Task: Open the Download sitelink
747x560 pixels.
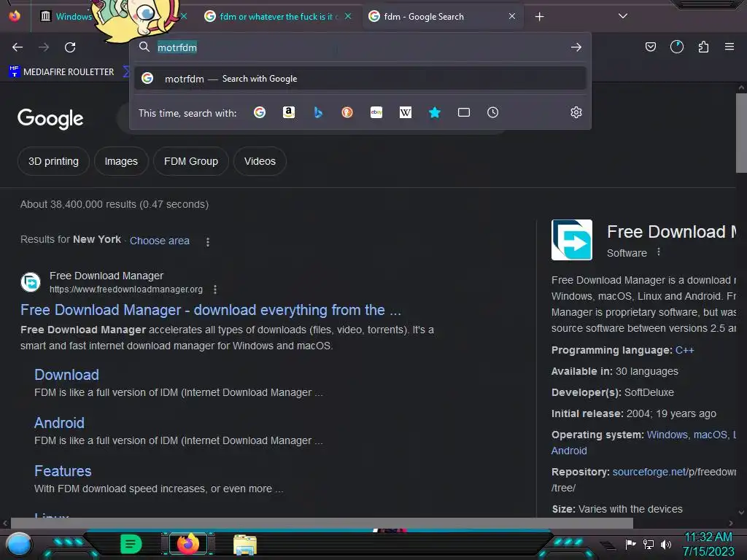Action: tap(66, 375)
